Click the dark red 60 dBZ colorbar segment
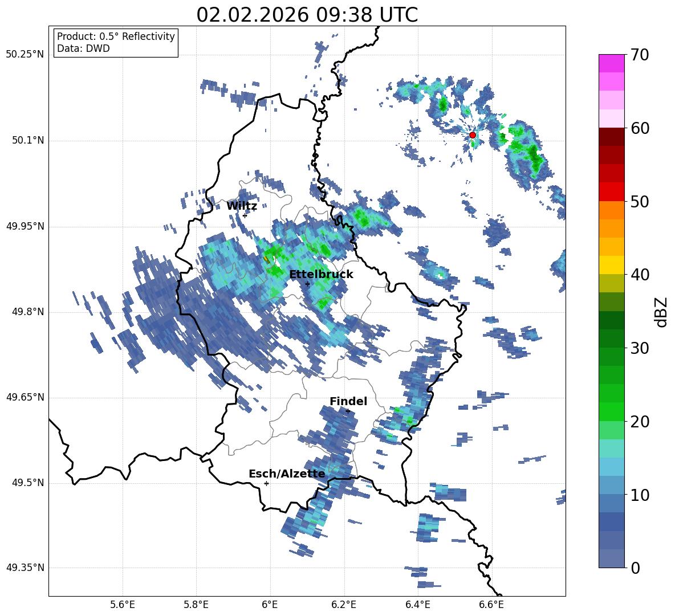The image size is (675, 616). coord(611,136)
